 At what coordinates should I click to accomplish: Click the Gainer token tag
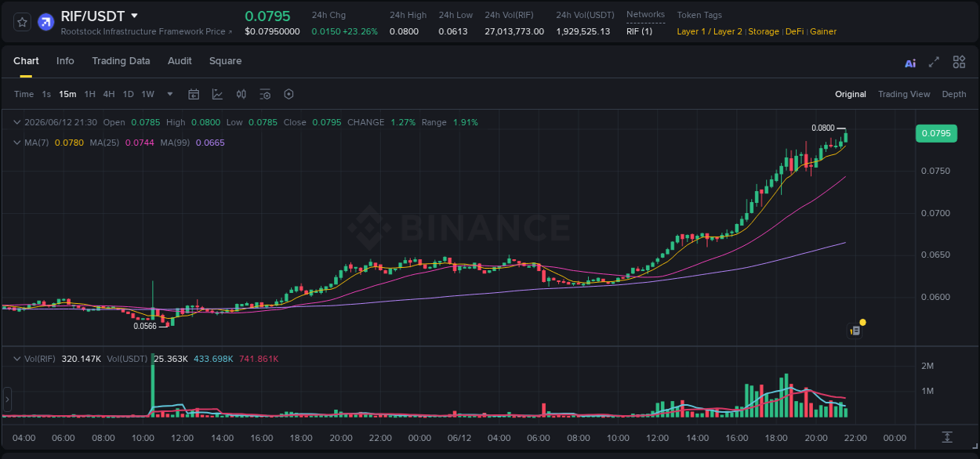823,31
